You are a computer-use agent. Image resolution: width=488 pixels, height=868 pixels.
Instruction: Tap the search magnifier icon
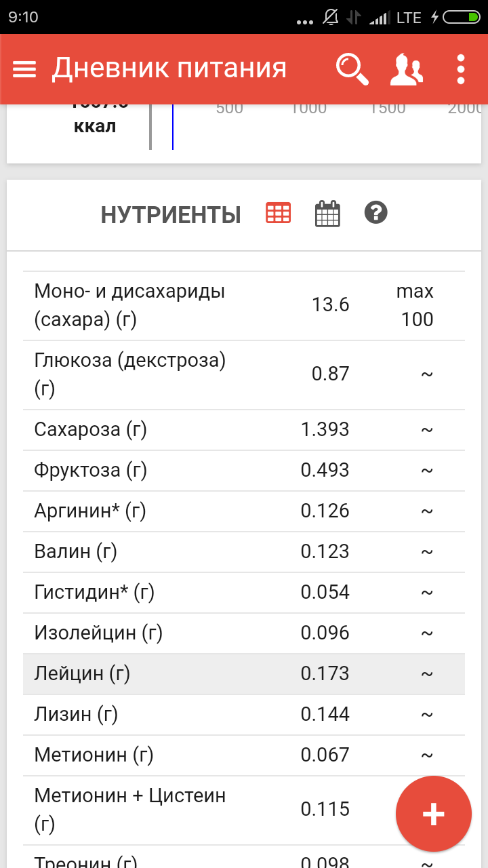point(352,69)
